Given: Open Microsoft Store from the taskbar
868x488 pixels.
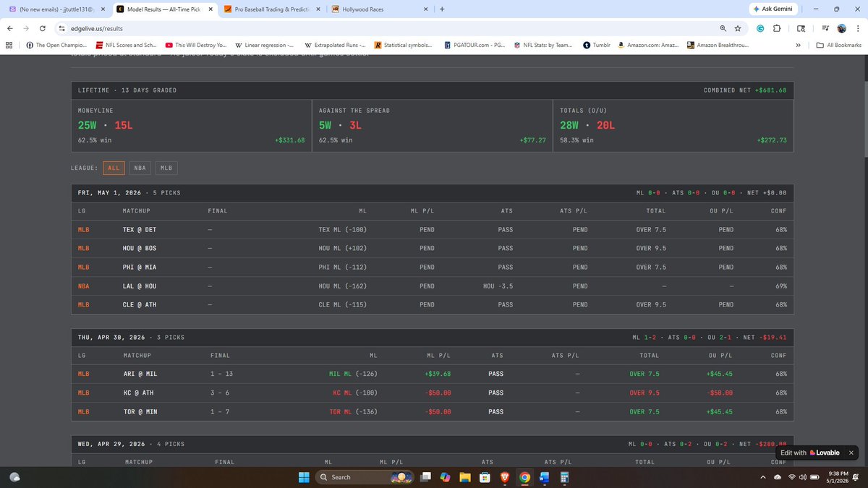Looking at the screenshot, I should [485, 477].
